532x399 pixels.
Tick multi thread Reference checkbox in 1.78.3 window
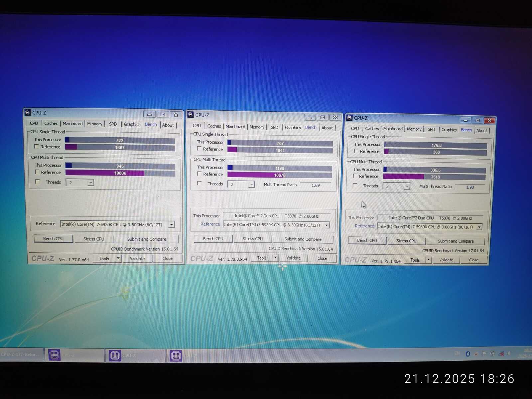[199, 174]
